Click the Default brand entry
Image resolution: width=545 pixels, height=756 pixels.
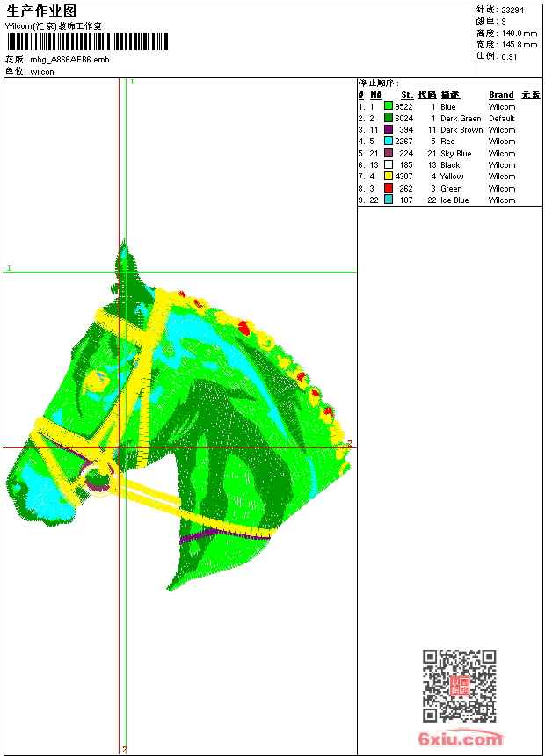(501, 118)
